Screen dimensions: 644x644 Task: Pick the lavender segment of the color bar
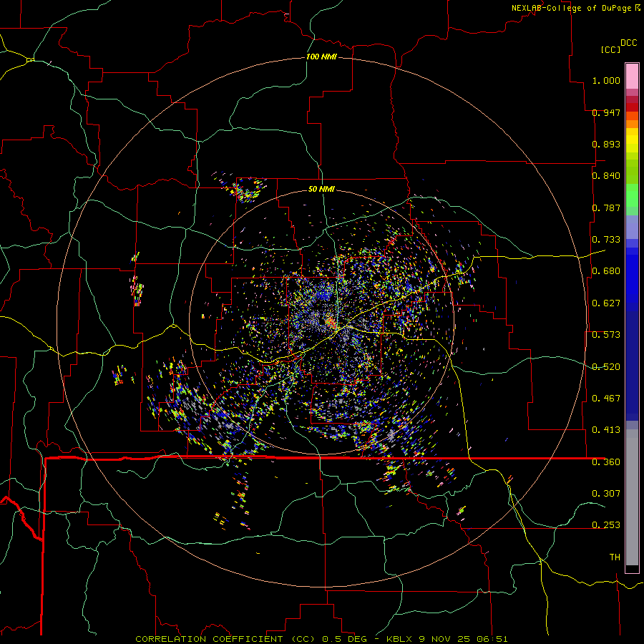pos(632,227)
